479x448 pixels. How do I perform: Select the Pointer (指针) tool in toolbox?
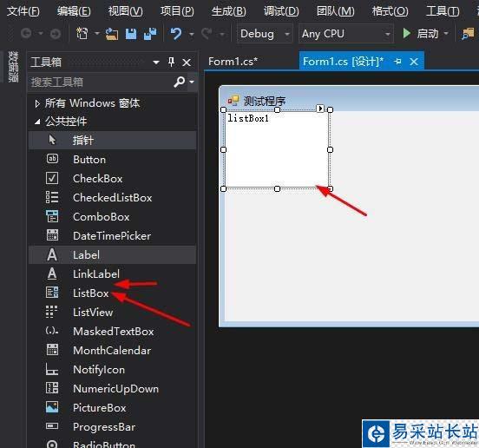pyautogui.click(x=113, y=141)
